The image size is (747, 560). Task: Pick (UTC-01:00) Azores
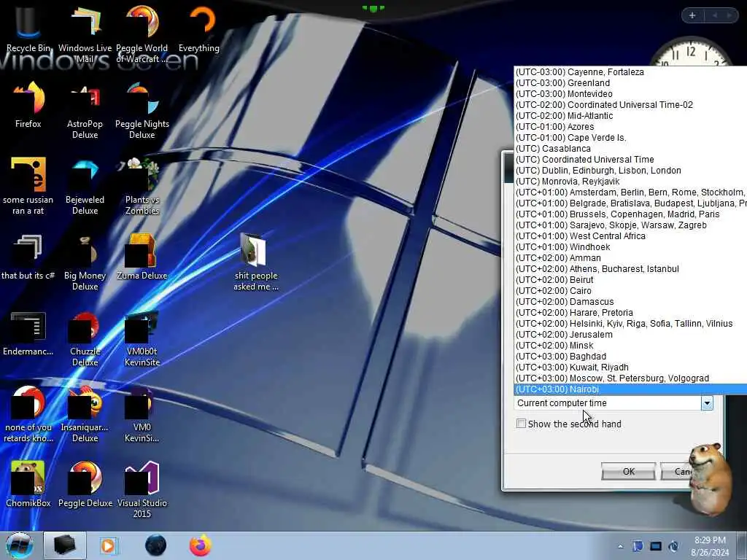(631, 127)
